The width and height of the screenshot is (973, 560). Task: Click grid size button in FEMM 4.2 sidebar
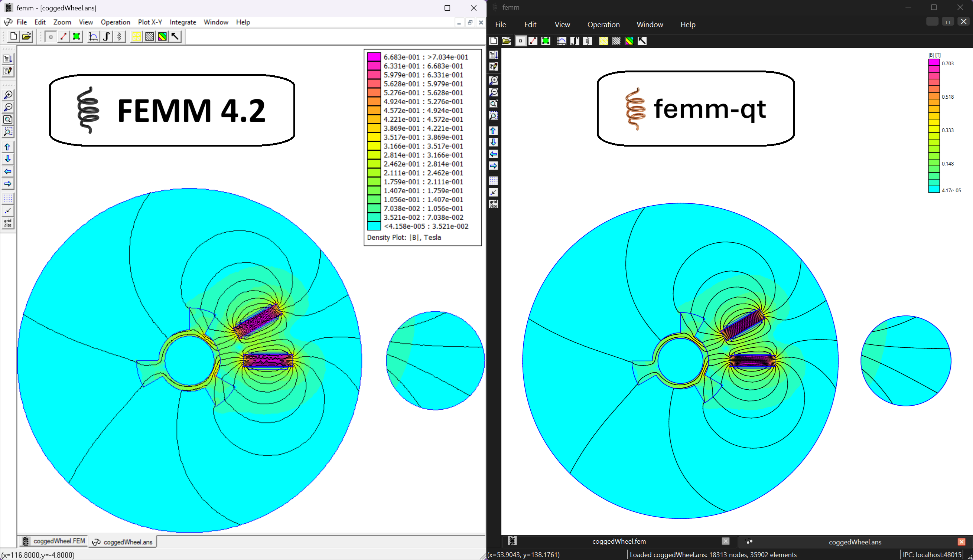pyautogui.click(x=8, y=223)
